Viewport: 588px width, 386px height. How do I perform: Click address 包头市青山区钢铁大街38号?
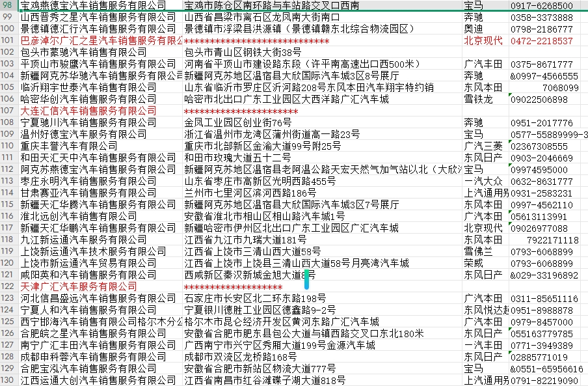click(x=322, y=52)
